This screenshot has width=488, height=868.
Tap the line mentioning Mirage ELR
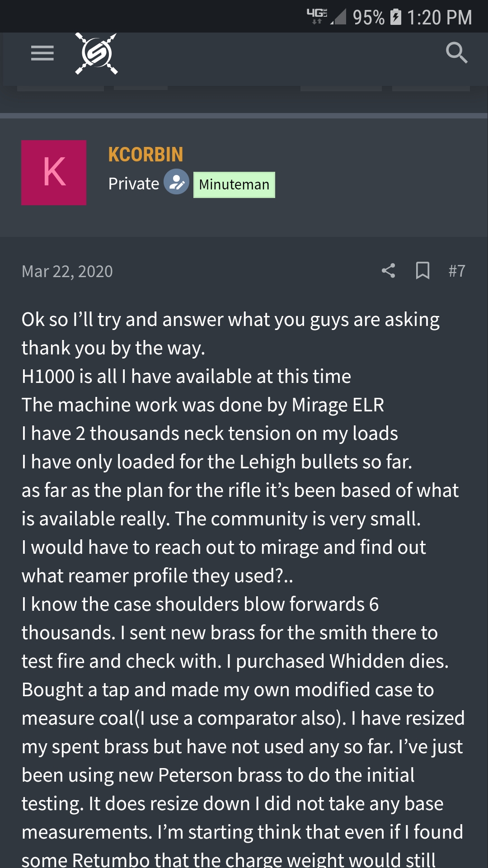203,405
